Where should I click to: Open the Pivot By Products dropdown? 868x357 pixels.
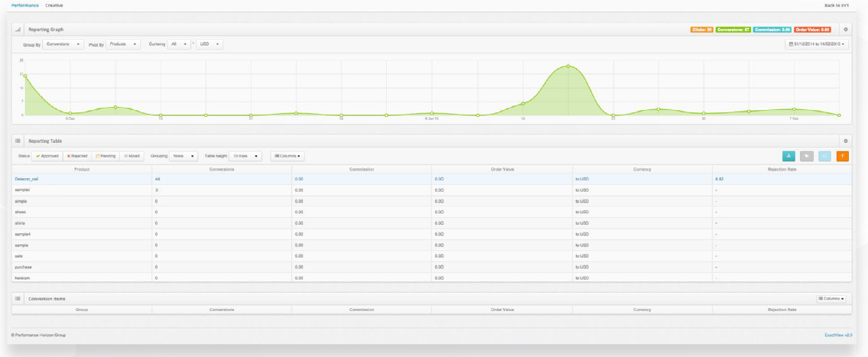point(123,44)
